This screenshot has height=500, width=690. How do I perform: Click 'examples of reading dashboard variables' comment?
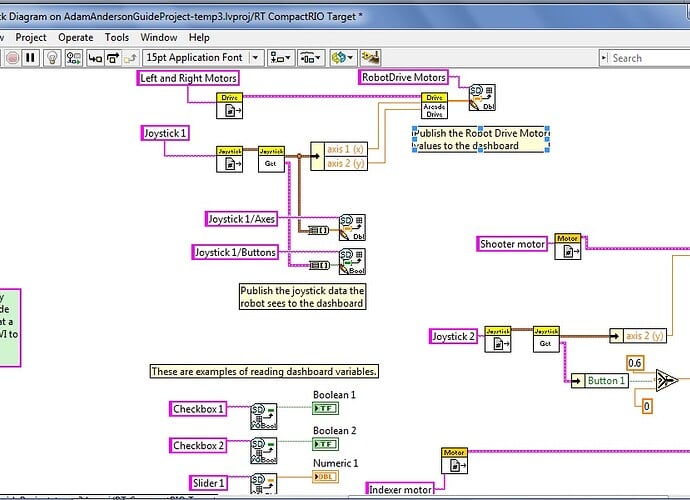point(264,371)
